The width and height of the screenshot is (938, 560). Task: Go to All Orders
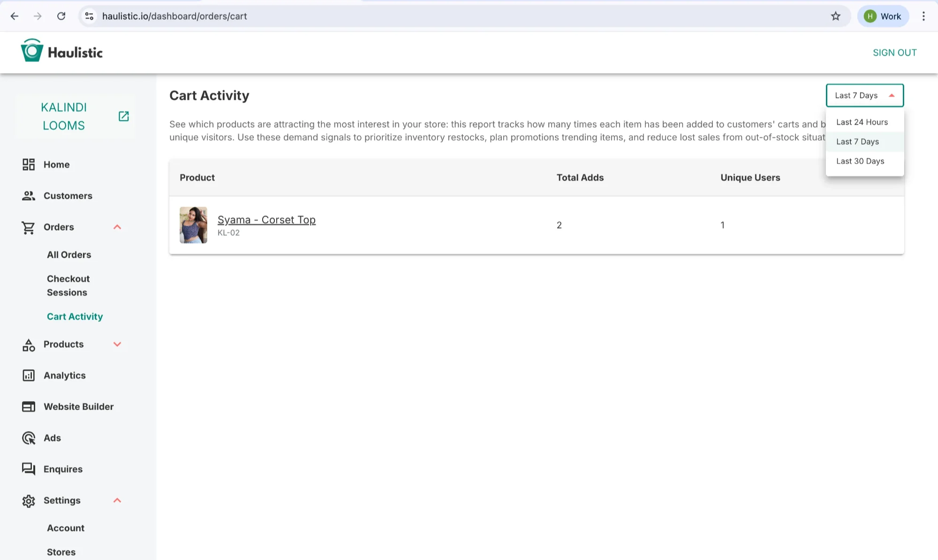pos(69,255)
